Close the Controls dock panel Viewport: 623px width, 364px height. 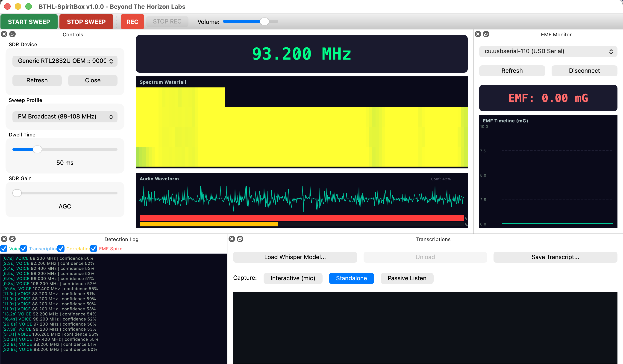[4, 34]
